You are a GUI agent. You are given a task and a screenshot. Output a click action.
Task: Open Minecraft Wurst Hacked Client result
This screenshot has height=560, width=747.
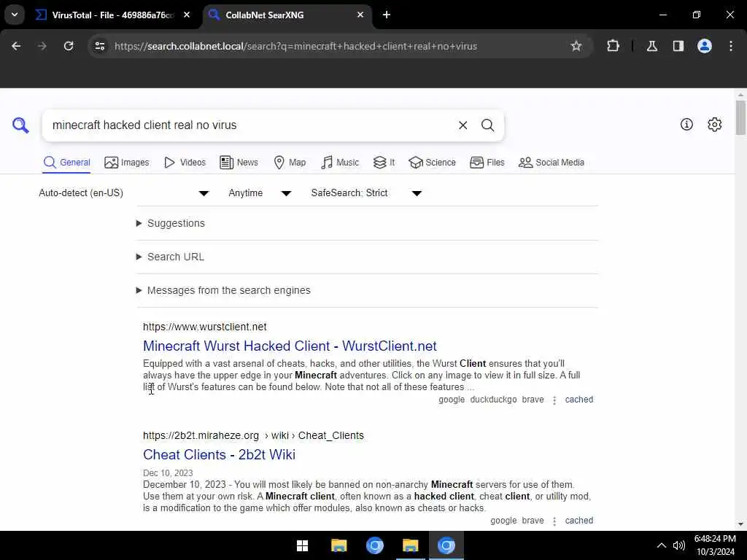click(290, 346)
